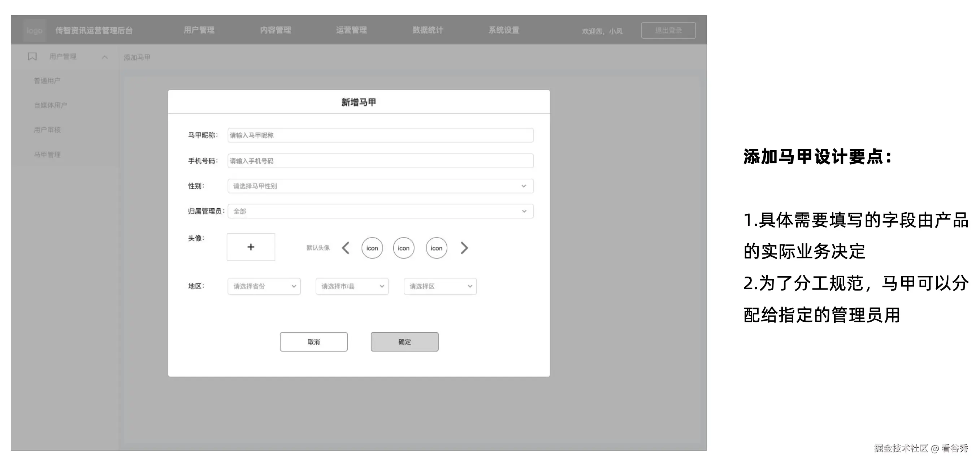Select the third default avatar icon
980x465 pixels.
click(436, 248)
